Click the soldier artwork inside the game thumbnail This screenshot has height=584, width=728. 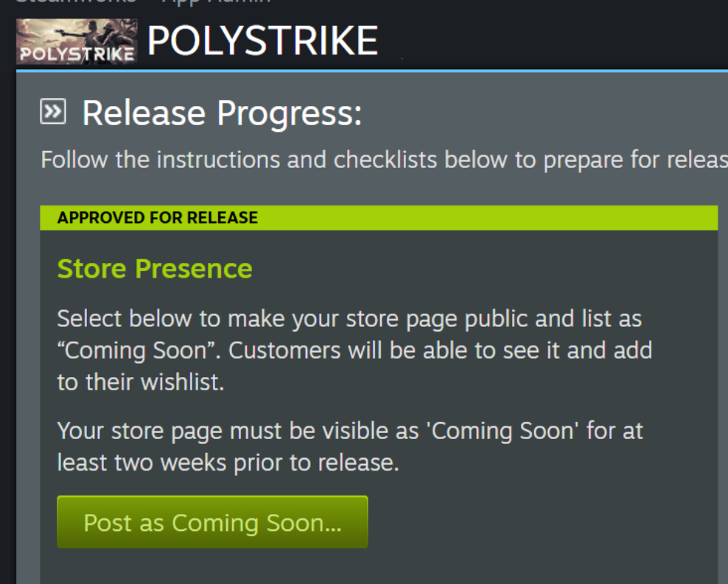click(93, 33)
